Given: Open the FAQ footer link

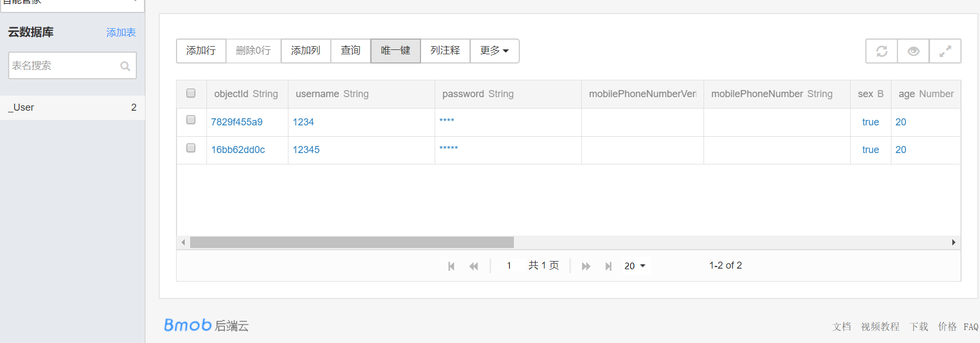Looking at the screenshot, I should [x=971, y=327].
